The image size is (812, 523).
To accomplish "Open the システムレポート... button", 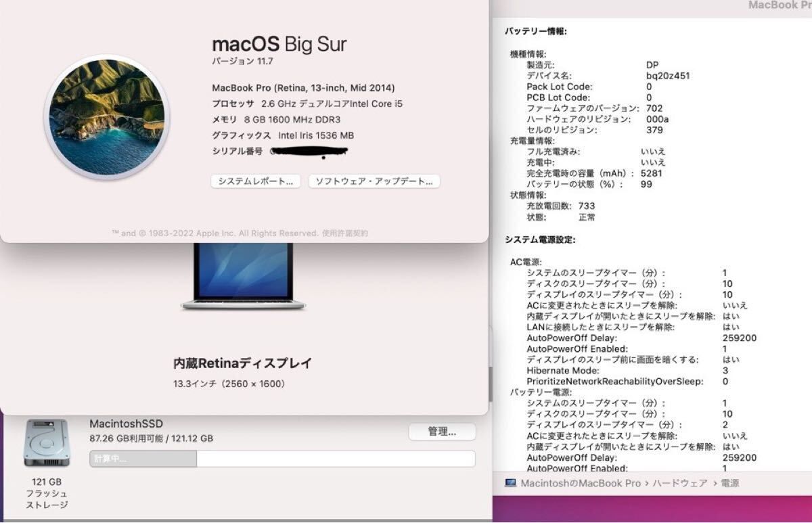I will [x=256, y=181].
